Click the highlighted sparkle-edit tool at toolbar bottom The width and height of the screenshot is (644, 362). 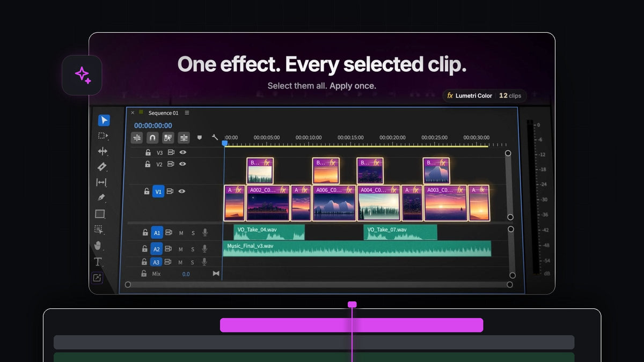97,278
